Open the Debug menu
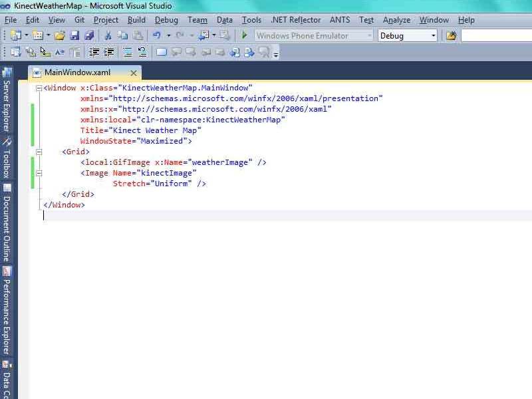 [x=166, y=20]
